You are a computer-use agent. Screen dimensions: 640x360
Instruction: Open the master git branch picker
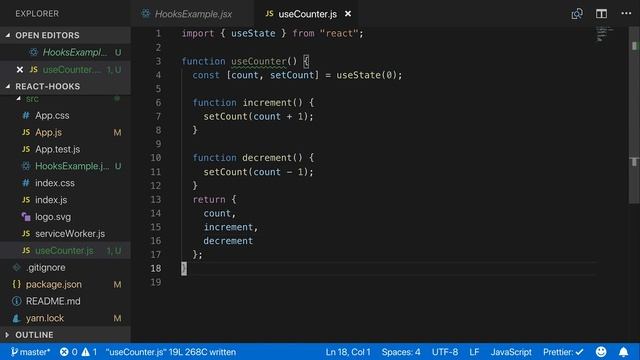(30, 352)
